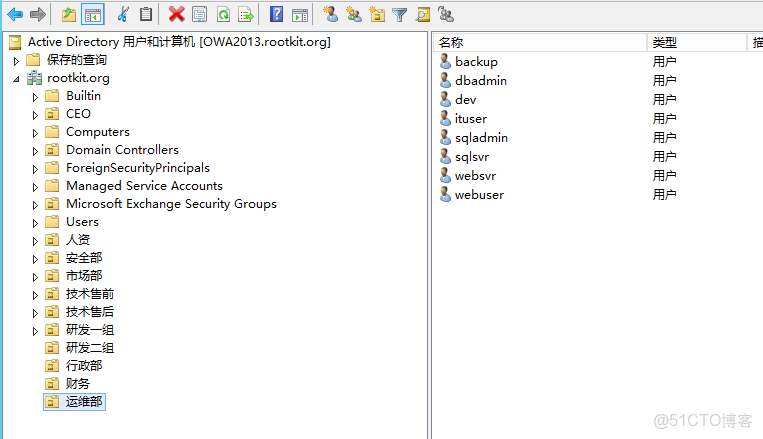Create a new user with toolbar icon
The image size is (763, 439).
[331, 15]
